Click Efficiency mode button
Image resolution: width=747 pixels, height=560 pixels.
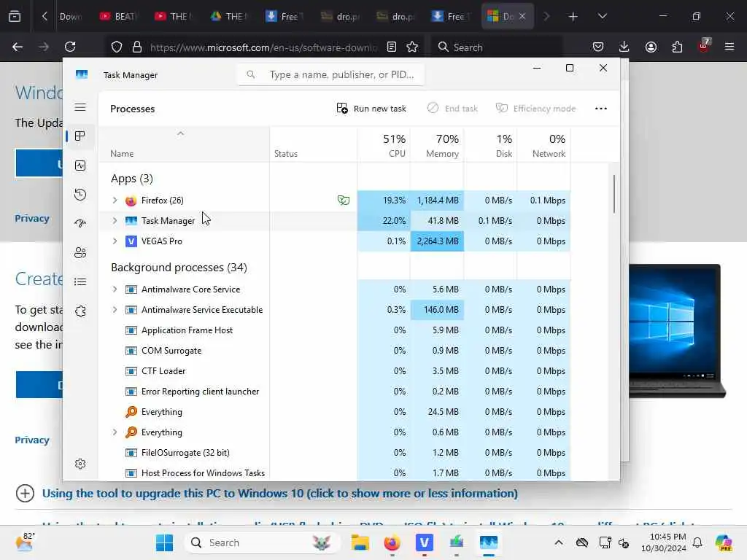pyautogui.click(x=535, y=109)
